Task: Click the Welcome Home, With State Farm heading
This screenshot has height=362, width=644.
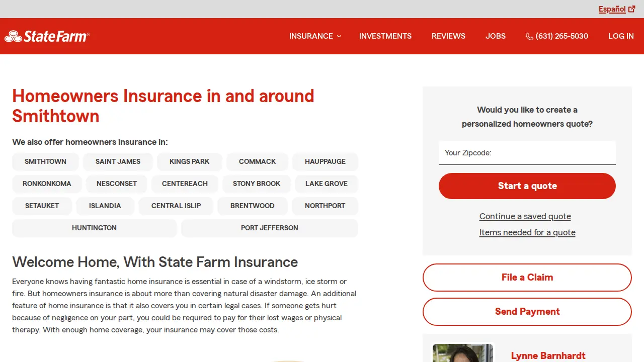Action: pos(155,262)
